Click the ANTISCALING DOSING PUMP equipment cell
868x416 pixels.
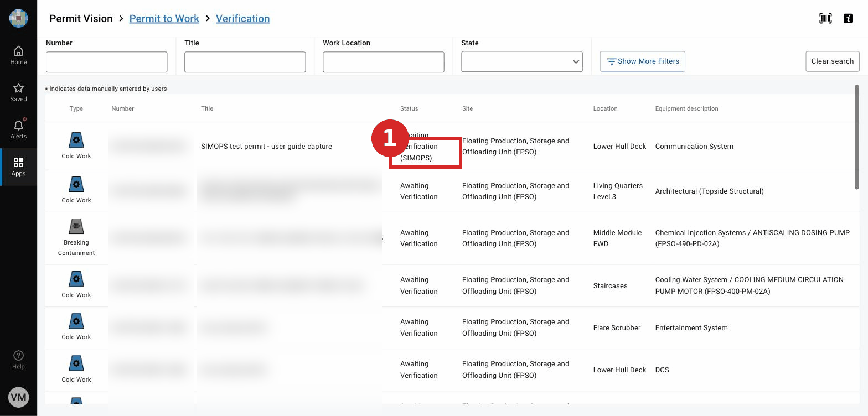coord(753,238)
